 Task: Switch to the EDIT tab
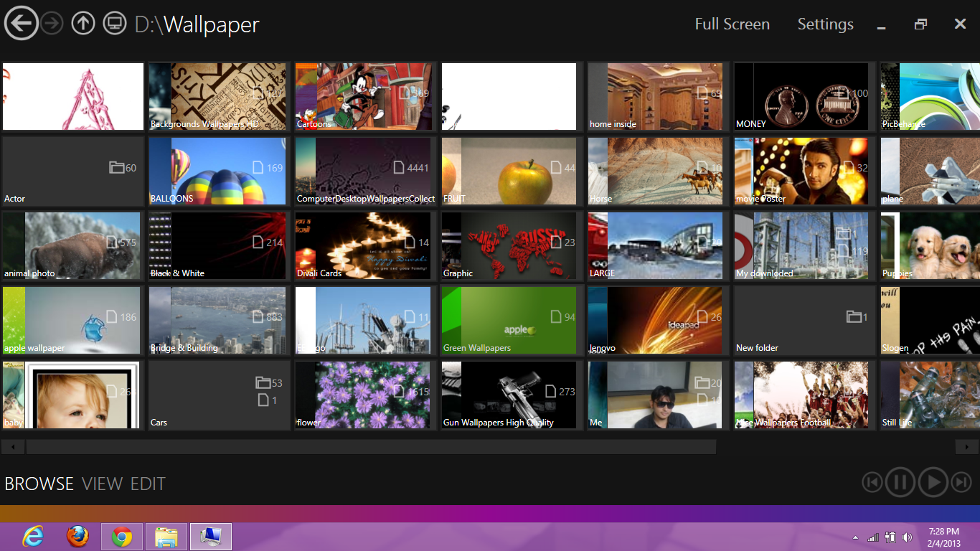pos(148,484)
